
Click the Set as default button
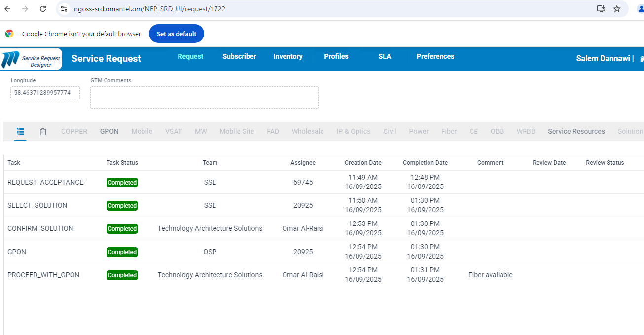pos(177,34)
